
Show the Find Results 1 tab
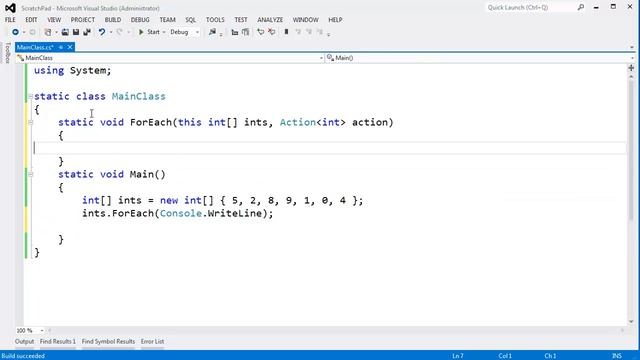58,342
